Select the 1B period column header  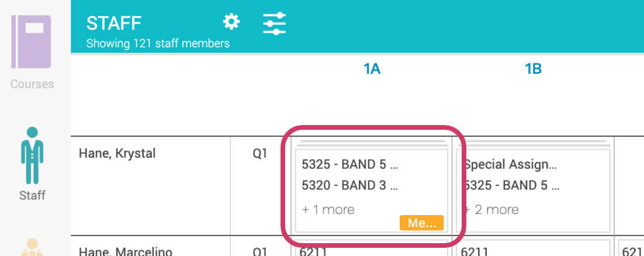click(533, 69)
